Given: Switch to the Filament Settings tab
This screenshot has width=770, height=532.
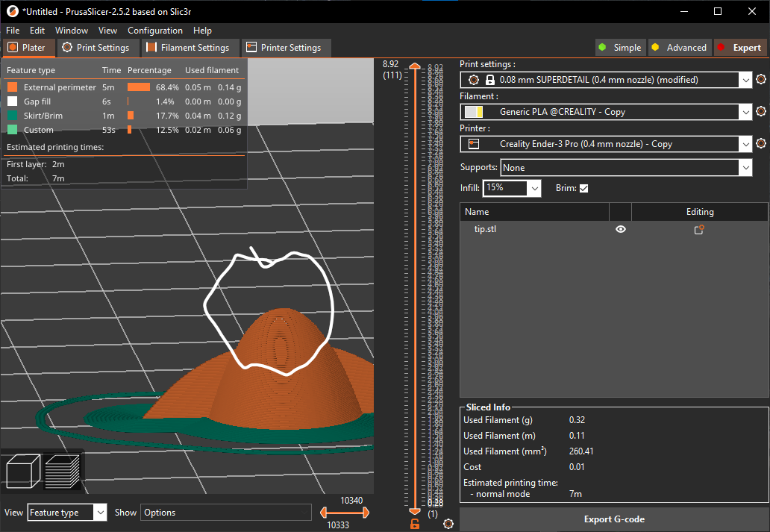Looking at the screenshot, I should point(190,47).
